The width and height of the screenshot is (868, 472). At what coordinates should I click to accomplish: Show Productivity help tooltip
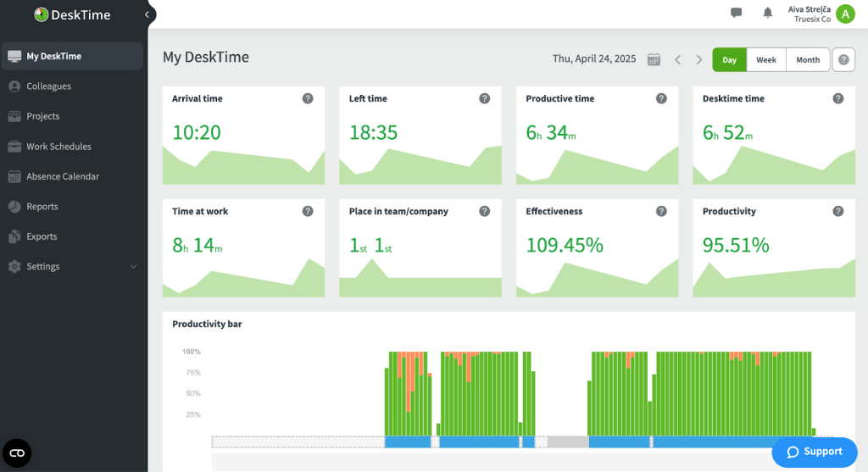coord(838,211)
